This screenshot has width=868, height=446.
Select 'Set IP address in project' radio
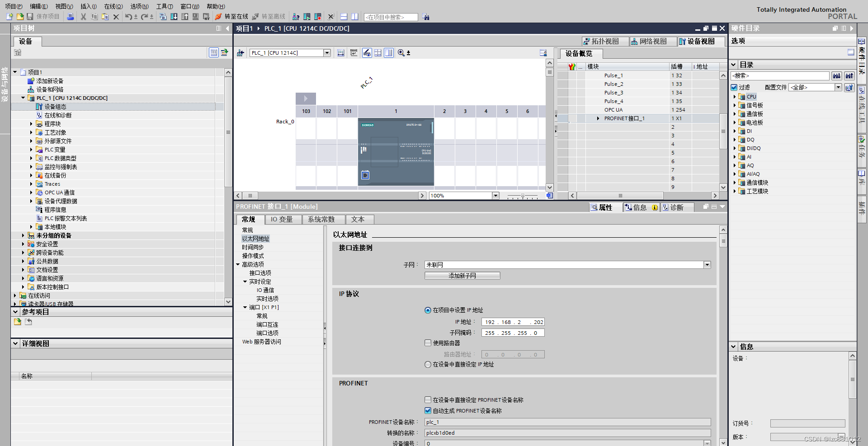point(428,310)
